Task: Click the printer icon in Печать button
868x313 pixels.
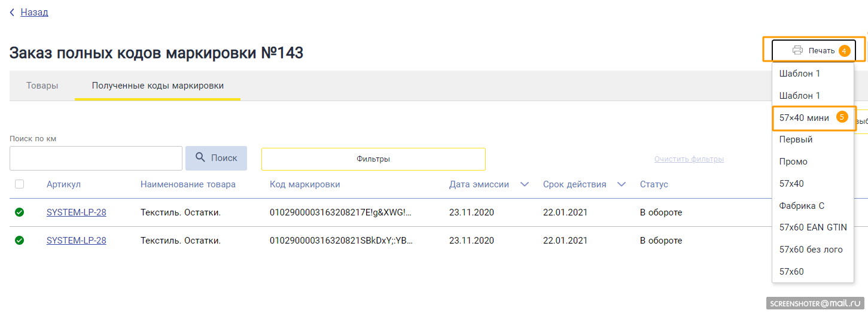Action: [x=797, y=50]
